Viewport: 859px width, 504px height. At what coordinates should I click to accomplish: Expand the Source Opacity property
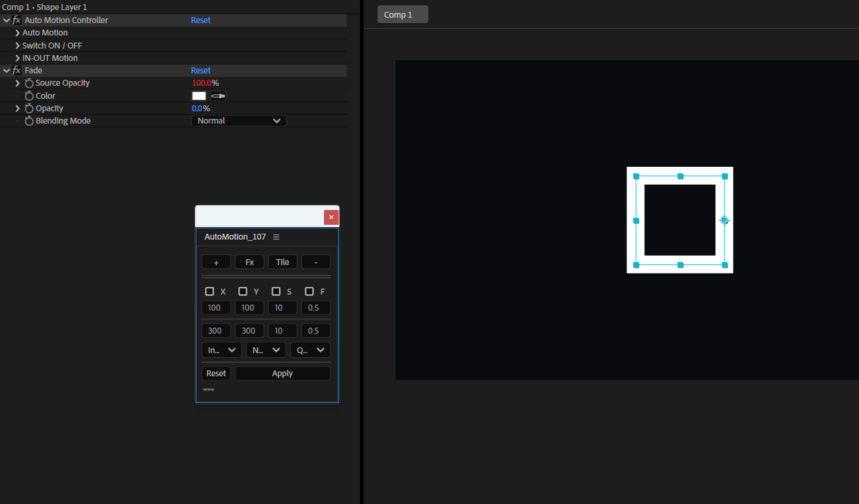coord(18,83)
